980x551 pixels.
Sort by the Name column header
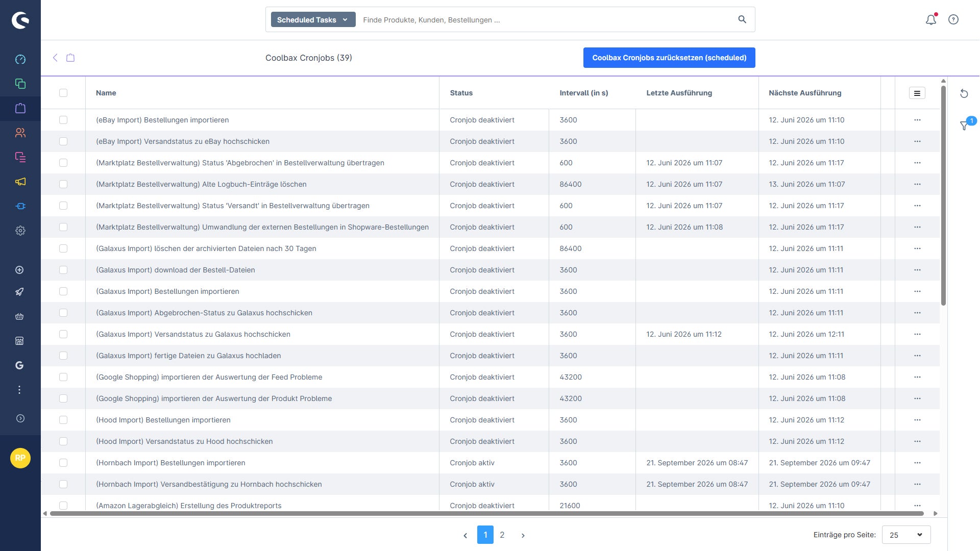tap(106, 93)
